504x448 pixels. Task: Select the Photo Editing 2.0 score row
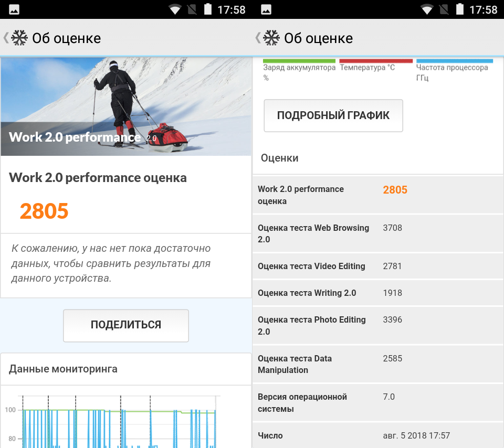coord(377,325)
